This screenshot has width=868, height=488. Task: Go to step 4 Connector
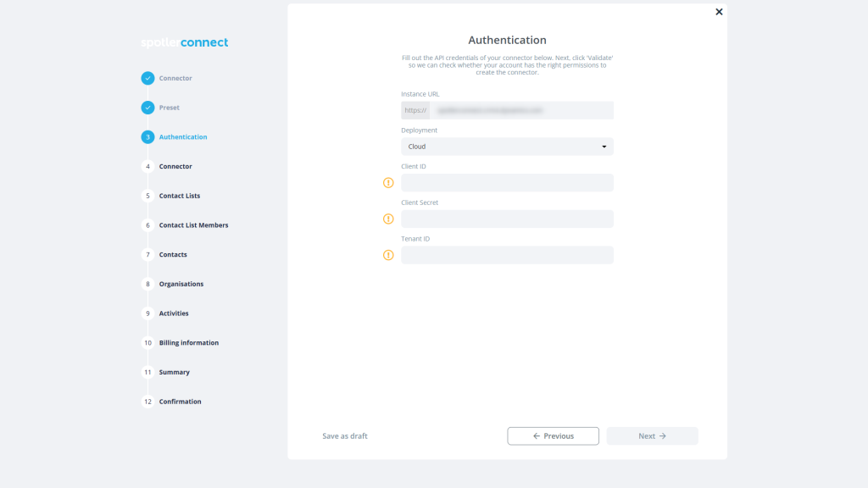(175, 166)
